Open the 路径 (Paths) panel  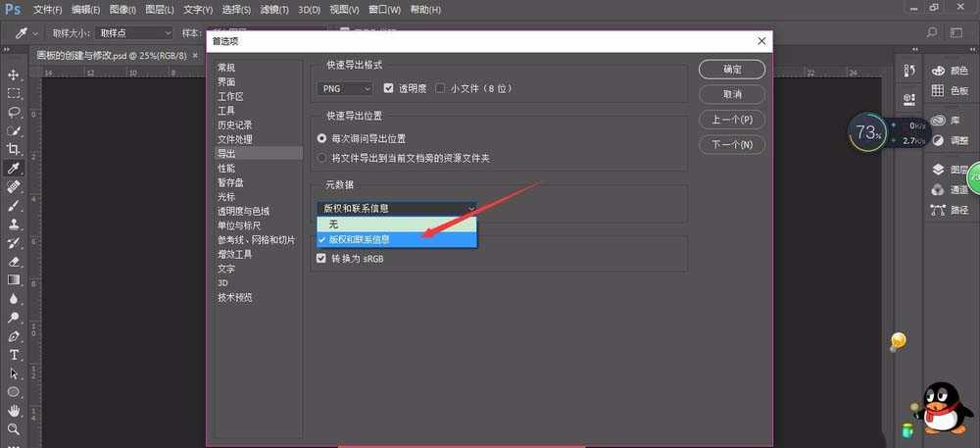[949, 210]
